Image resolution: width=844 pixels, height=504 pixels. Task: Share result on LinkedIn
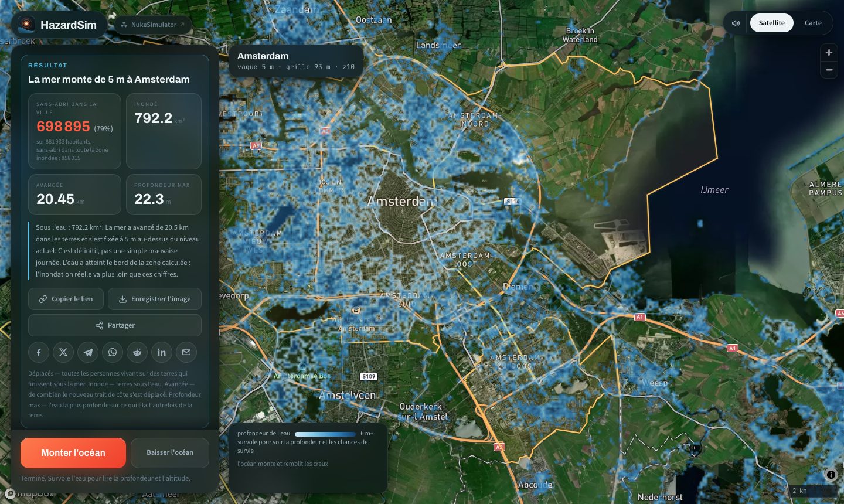[x=162, y=352]
